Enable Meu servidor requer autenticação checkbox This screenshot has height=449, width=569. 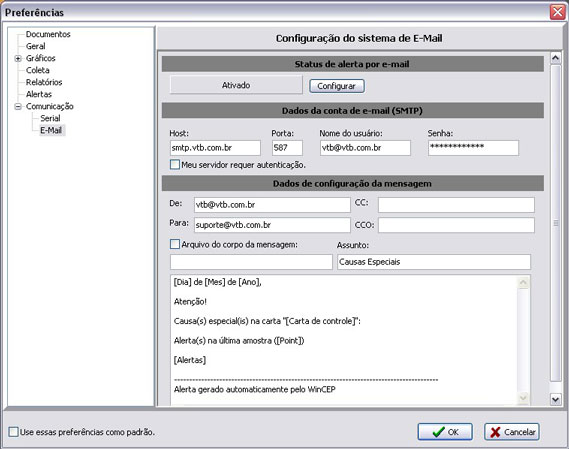tap(175, 165)
